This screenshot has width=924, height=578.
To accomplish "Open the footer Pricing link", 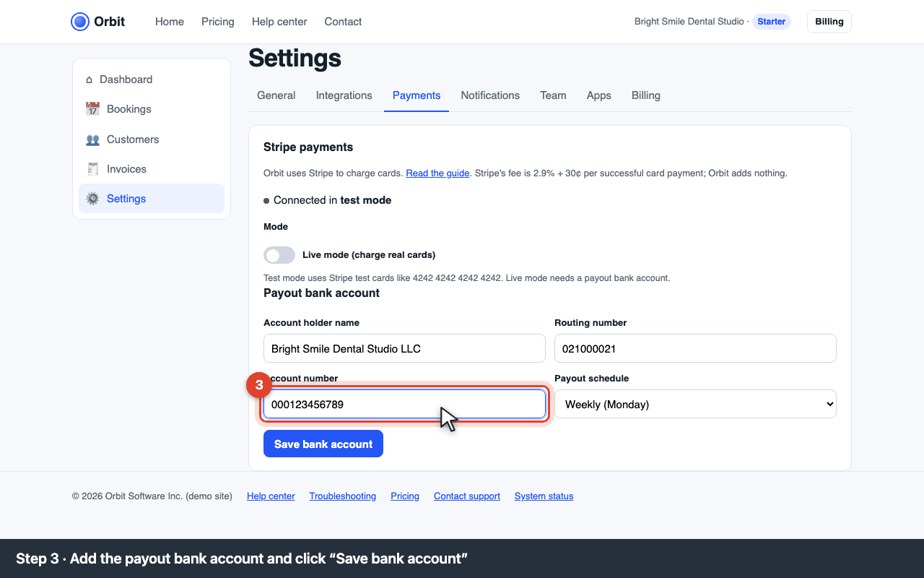I will 405,496.
